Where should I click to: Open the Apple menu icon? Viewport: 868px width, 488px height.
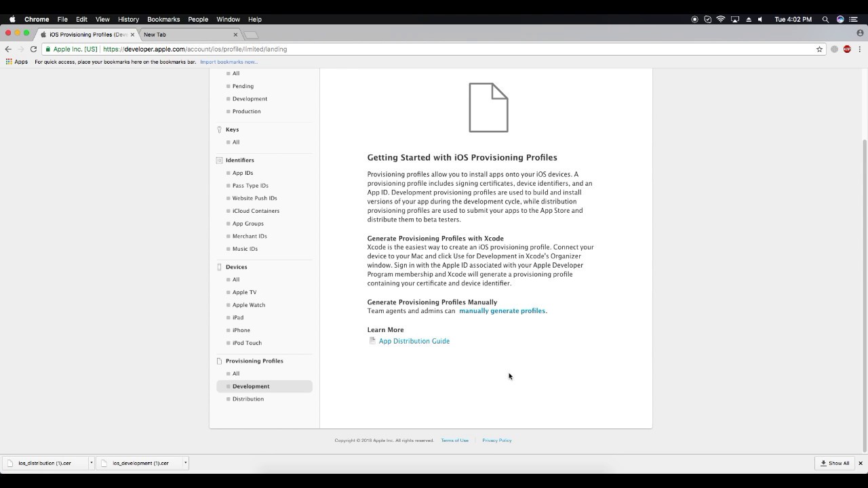pos(12,19)
